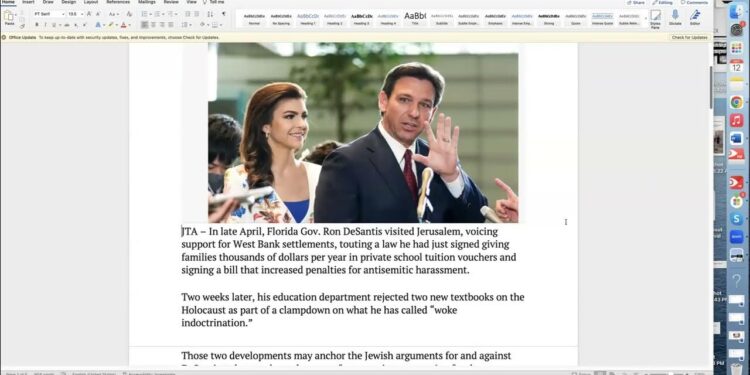This screenshot has width=750, height=375.
Task: Expand the styles gallery arrow
Action: coord(645,19)
